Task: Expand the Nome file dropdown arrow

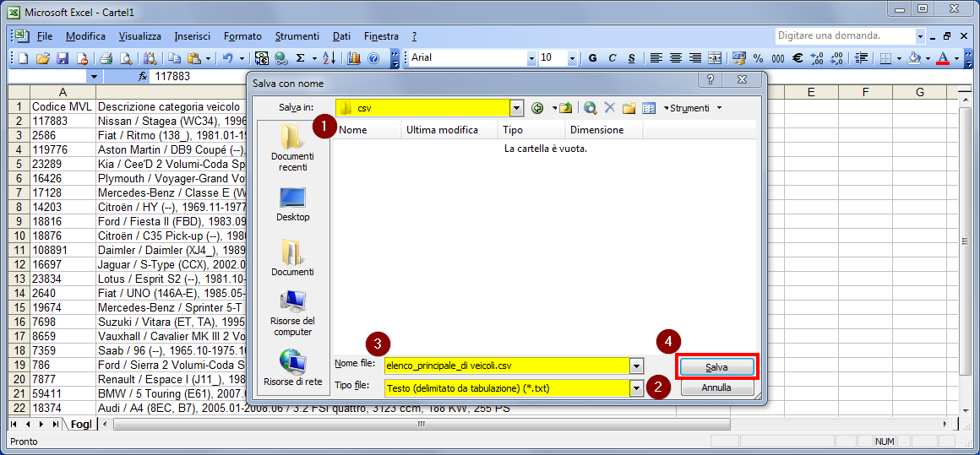Action: point(637,366)
